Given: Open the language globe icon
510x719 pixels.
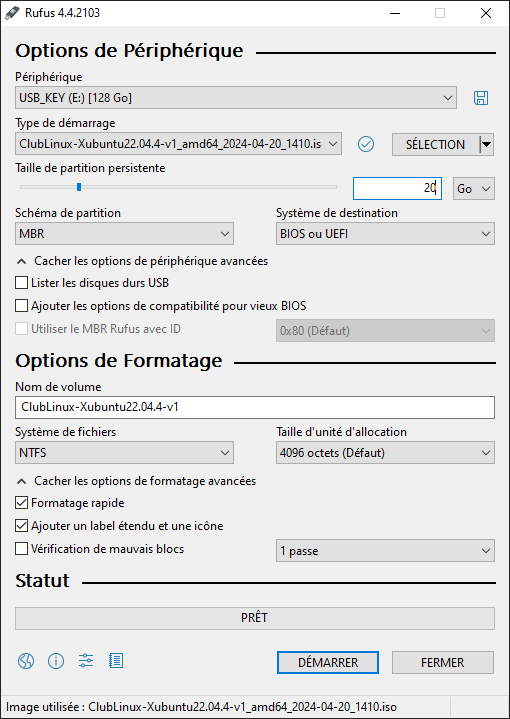Looking at the screenshot, I should point(26,661).
